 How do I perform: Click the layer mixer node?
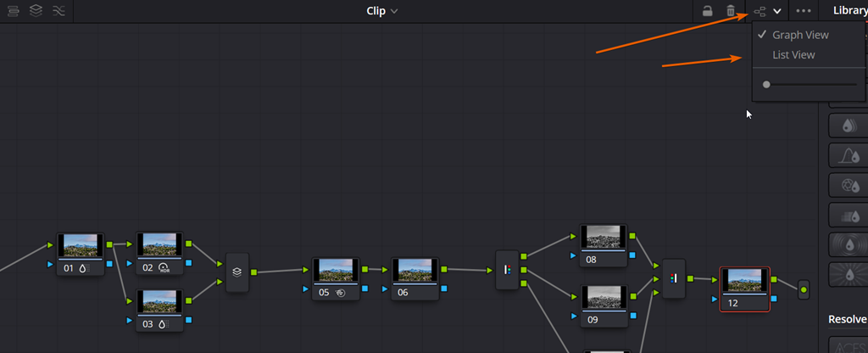coord(237,272)
